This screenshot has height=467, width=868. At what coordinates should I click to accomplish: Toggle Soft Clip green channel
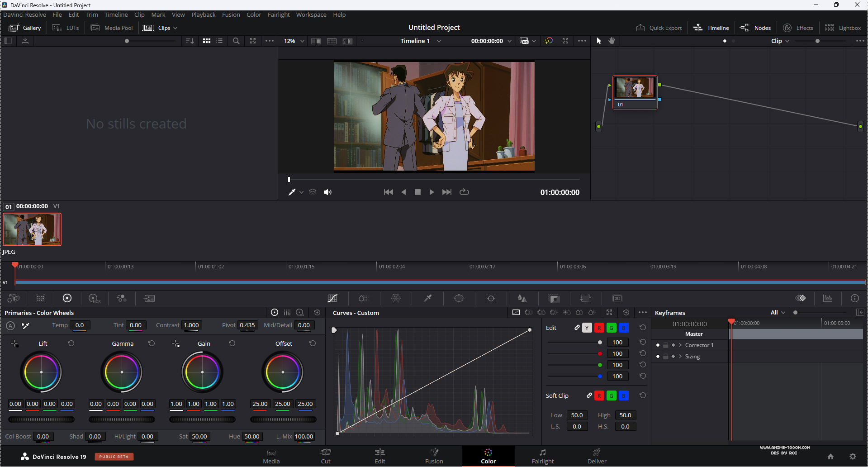pyautogui.click(x=612, y=396)
